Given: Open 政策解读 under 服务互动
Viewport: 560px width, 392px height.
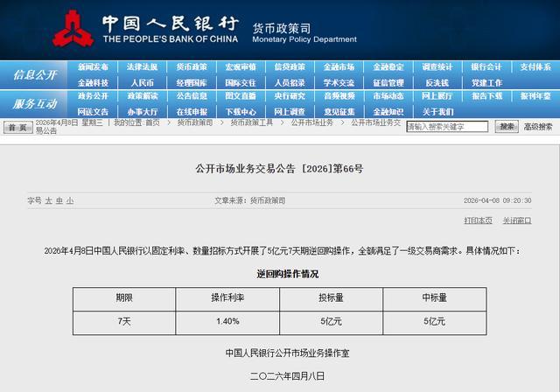Looking at the screenshot, I should (142, 96).
